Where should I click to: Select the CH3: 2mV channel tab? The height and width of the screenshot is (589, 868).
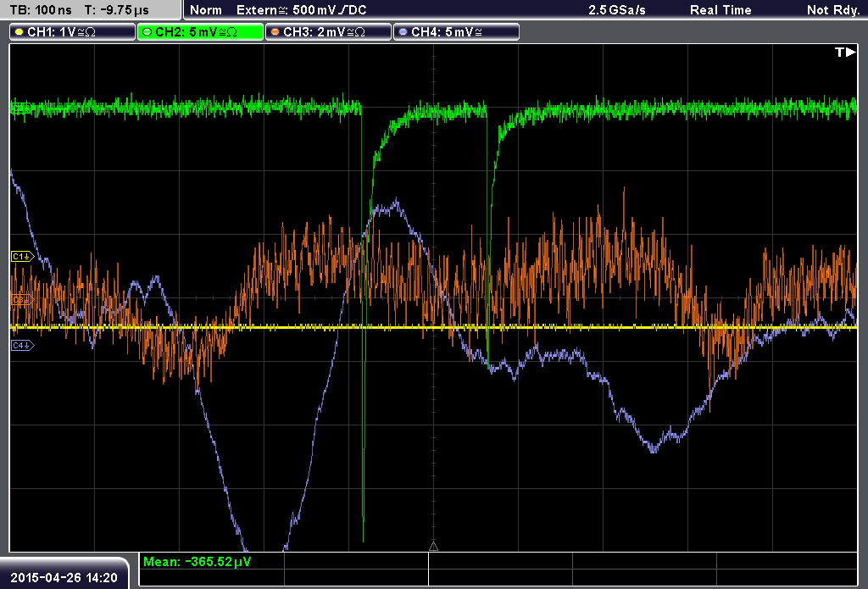(328, 32)
